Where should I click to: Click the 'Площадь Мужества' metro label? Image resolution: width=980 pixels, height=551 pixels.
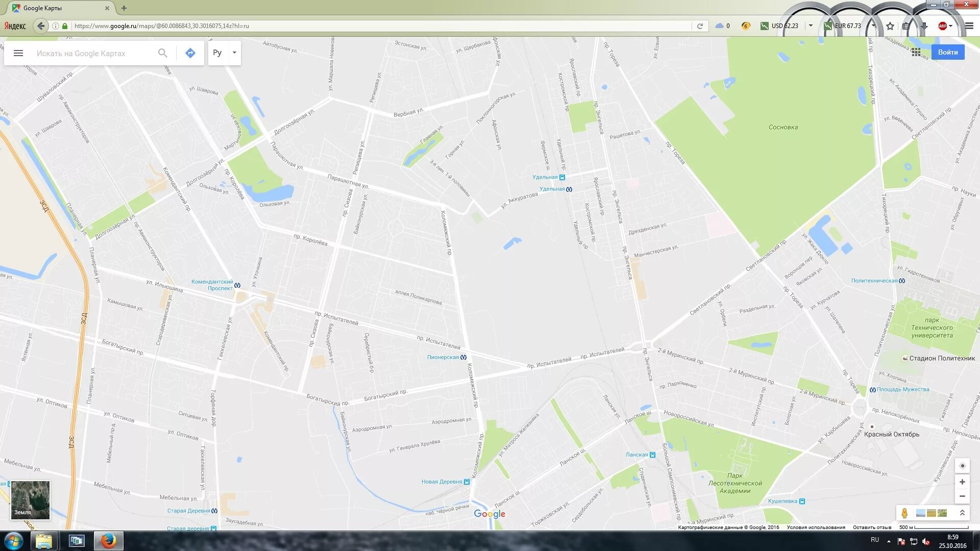[x=903, y=389]
